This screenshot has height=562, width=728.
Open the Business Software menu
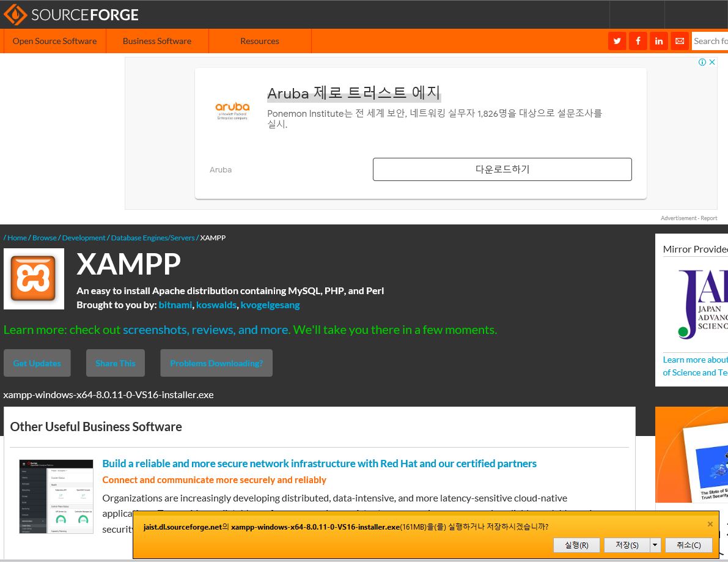pyautogui.click(x=157, y=41)
